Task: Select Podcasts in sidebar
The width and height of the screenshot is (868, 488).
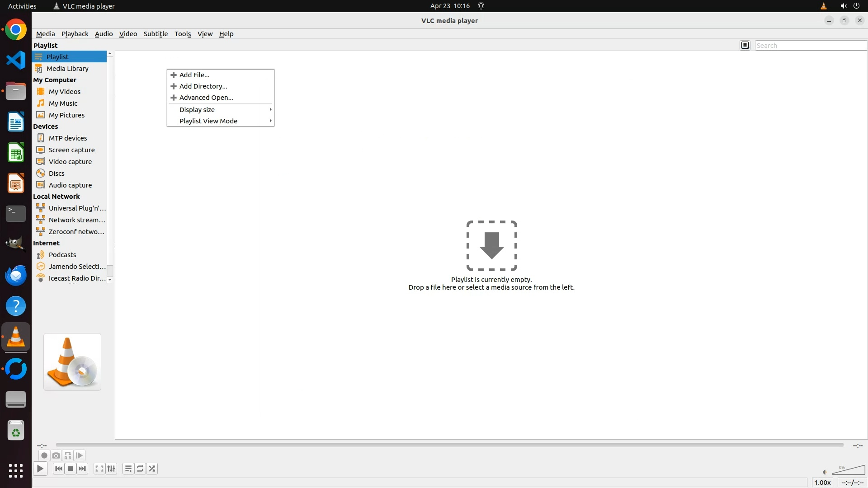Action: point(62,255)
